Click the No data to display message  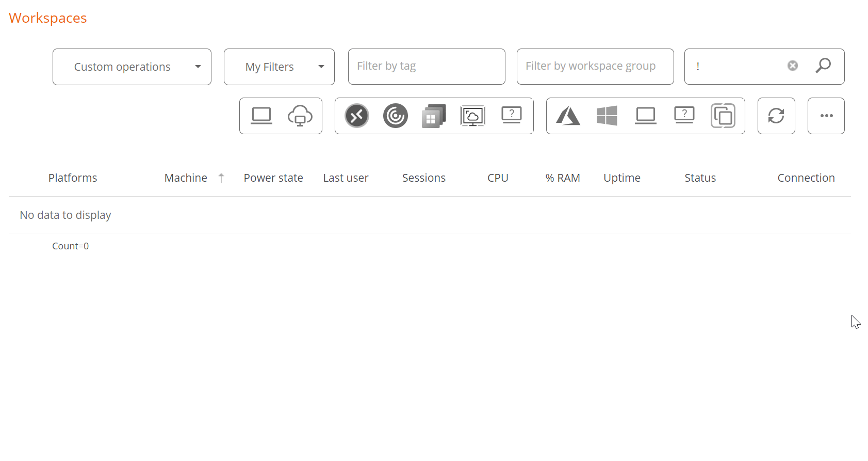[x=65, y=215]
